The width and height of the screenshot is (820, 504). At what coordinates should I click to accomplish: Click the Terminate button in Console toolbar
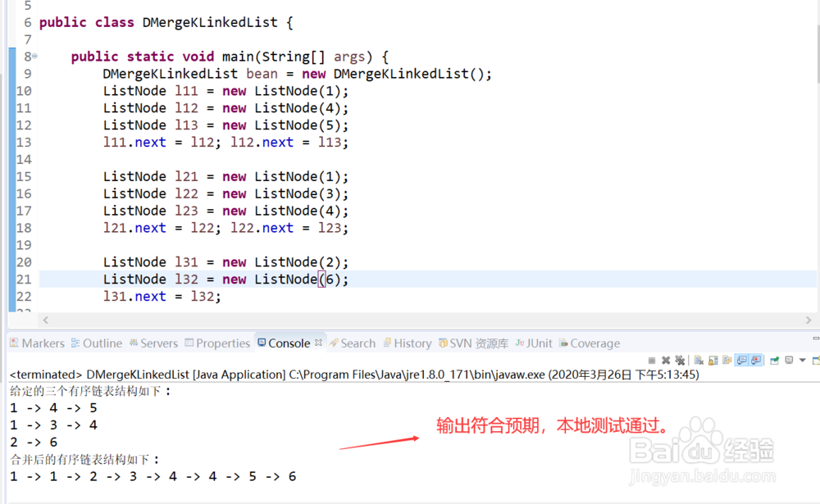(652, 361)
